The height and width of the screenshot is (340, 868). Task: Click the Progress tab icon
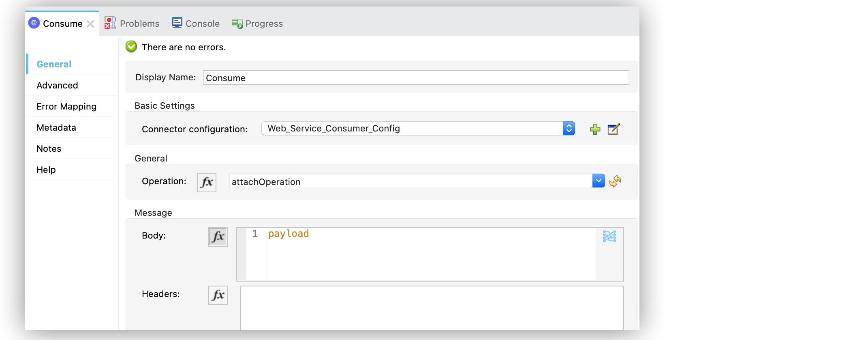pos(237,24)
